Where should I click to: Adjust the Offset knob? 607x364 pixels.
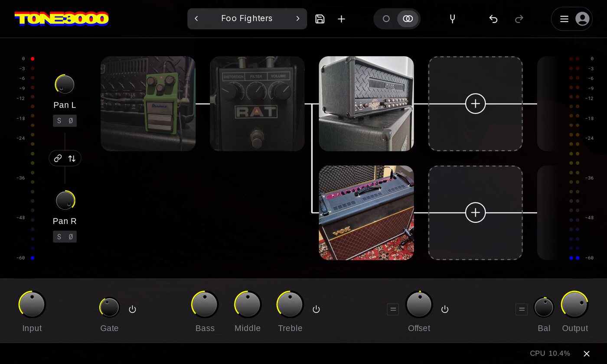[419, 304]
